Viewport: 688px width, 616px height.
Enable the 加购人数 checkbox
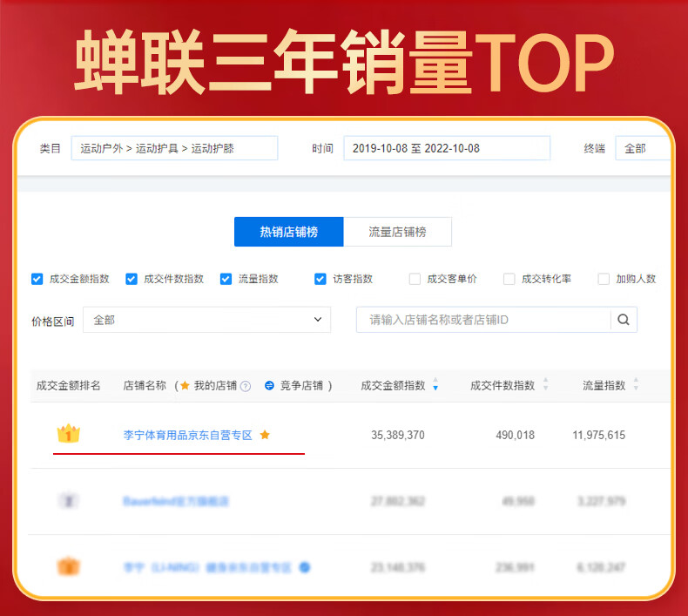(x=604, y=279)
